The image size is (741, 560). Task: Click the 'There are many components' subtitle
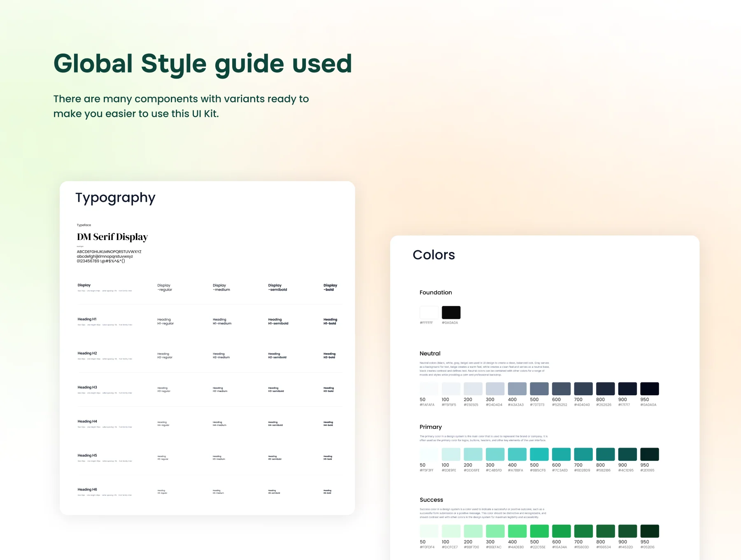tap(181, 106)
